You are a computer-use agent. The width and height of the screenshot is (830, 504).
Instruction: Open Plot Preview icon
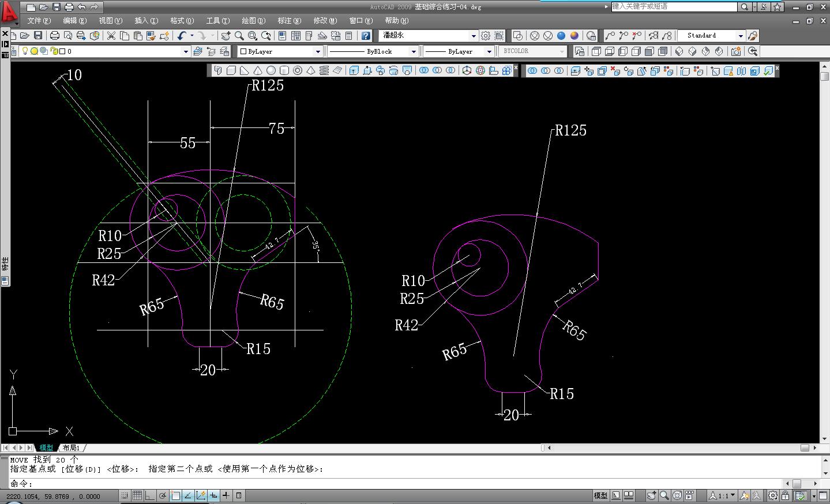68,36
